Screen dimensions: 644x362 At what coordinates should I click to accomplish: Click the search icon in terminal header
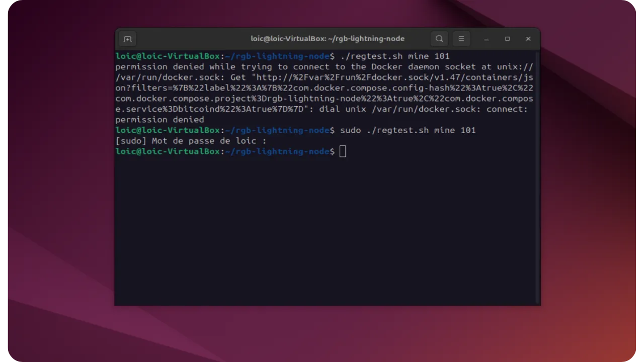tap(439, 39)
